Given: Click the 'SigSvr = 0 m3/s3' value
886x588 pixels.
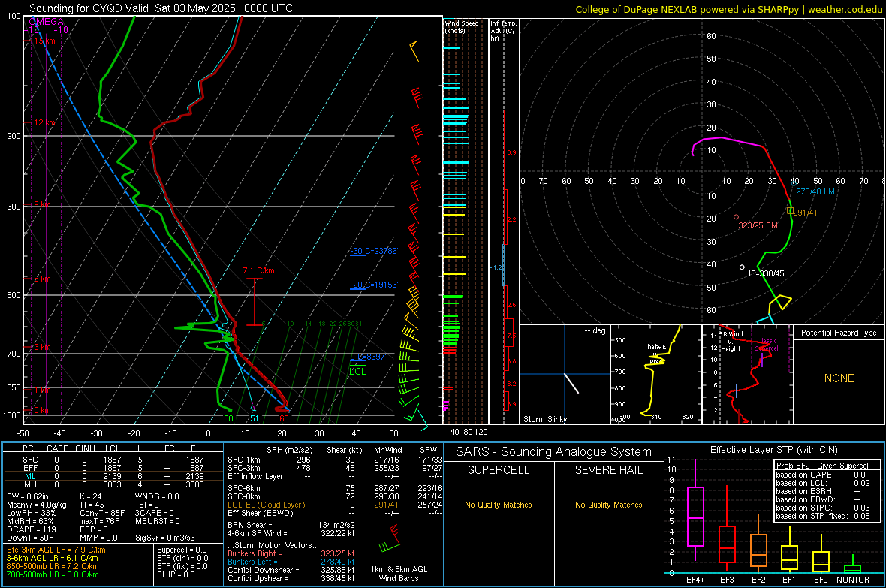Looking at the screenshot, I should point(165,538).
